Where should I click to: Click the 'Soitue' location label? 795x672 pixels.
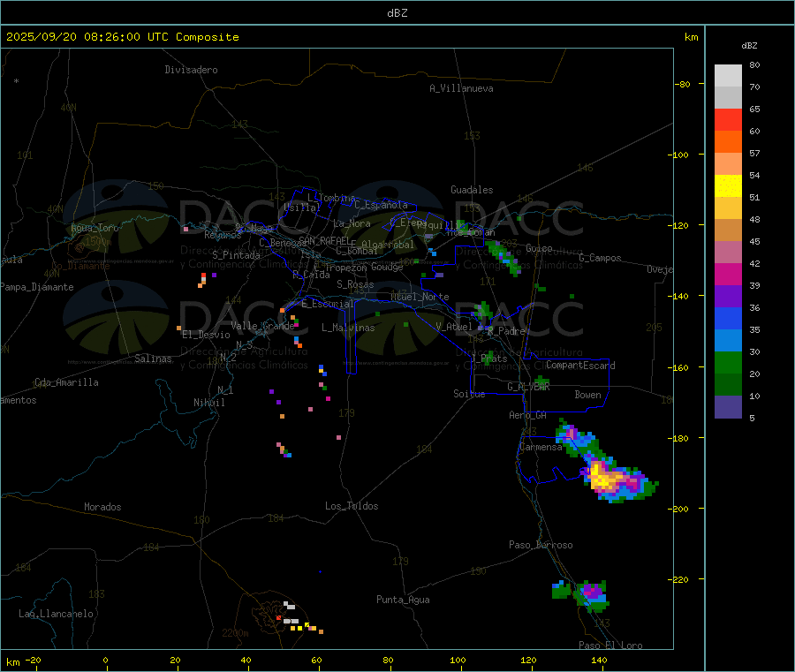click(x=470, y=393)
